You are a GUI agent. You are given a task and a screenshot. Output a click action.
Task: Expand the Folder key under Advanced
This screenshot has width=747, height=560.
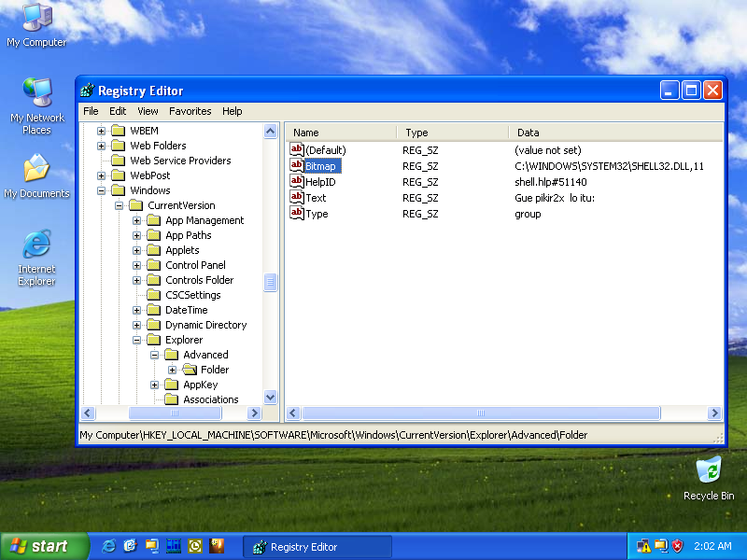click(173, 370)
